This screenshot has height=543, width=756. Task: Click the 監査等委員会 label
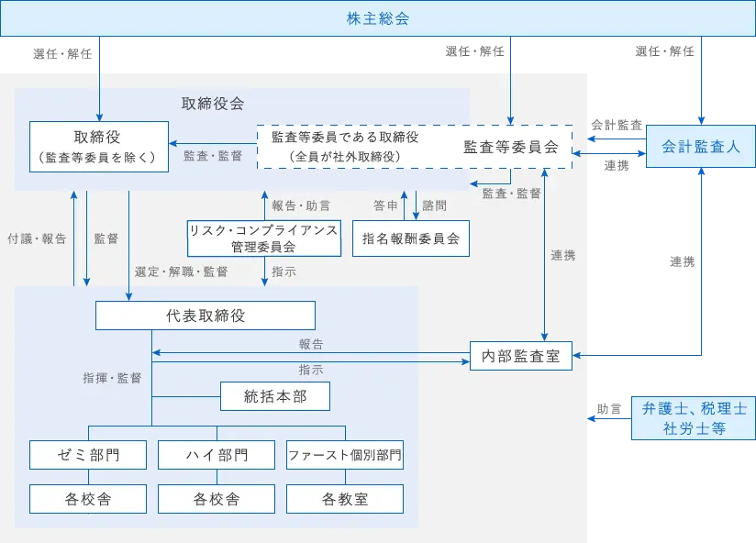tap(510, 146)
